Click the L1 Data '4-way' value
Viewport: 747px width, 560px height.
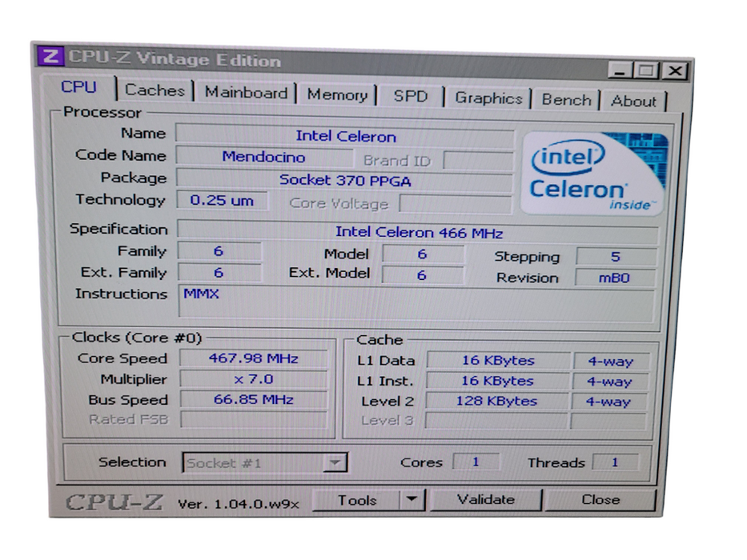coord(611,362)
